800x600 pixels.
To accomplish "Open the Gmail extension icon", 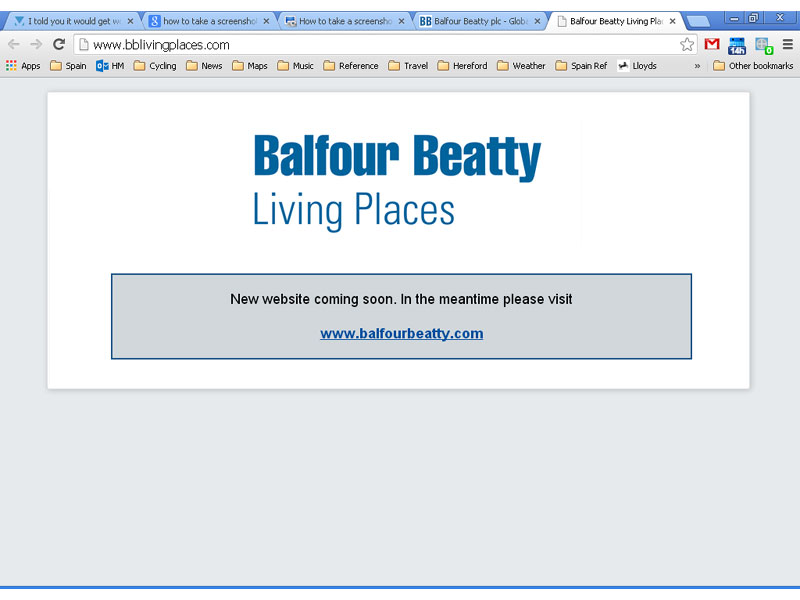I will 712,44.
